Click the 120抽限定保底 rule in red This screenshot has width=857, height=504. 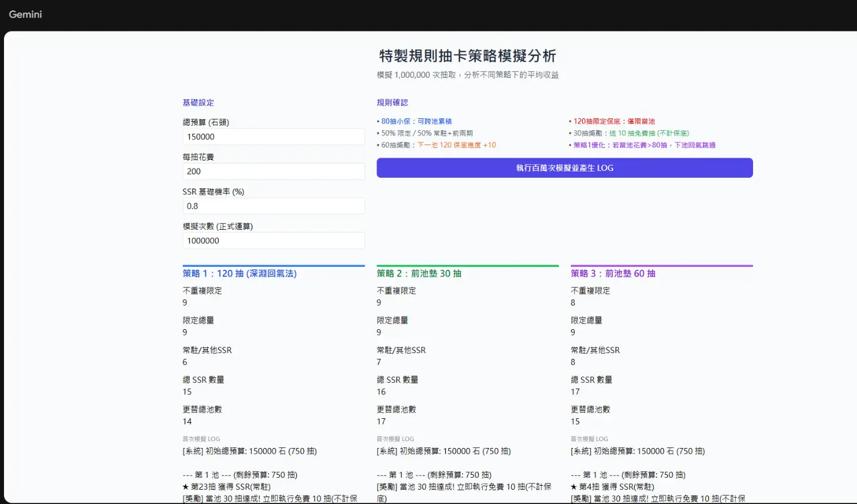tap(612, 121)
